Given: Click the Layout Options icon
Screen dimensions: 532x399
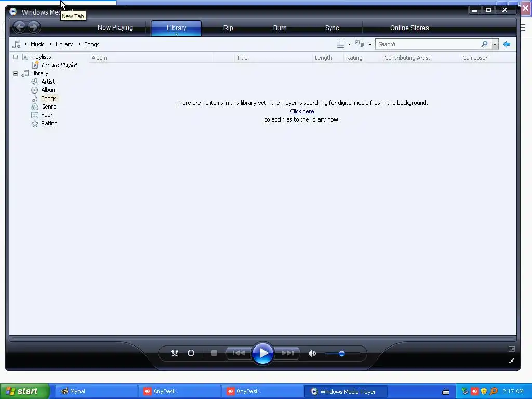Looking at the screenshot, I should [x=340, y=44].
